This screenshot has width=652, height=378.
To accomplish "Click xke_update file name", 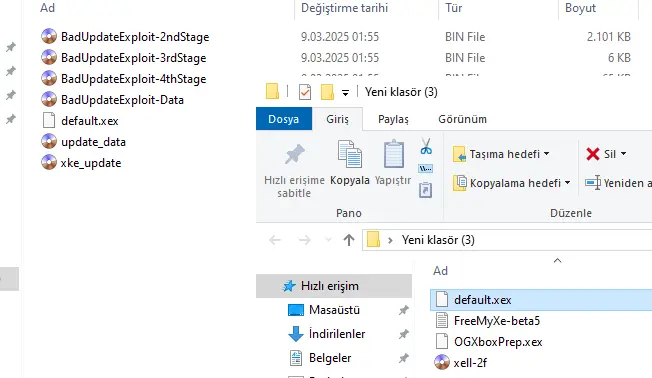I will point(91,163).
